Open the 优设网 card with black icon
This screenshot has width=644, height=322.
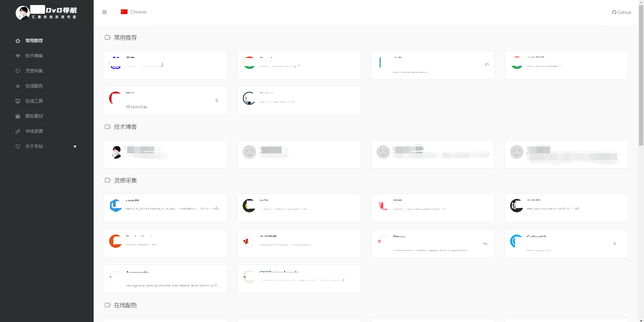566,208
